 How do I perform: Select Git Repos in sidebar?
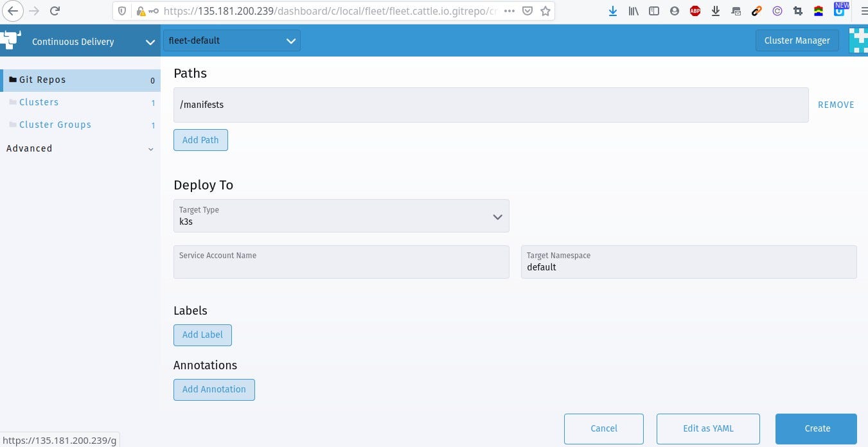(x=80, y=80)
